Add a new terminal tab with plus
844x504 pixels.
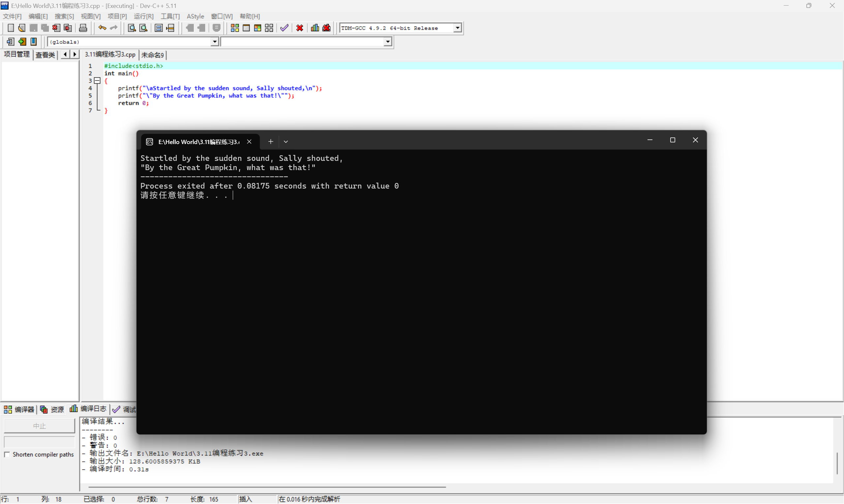[x=270, y=142]
